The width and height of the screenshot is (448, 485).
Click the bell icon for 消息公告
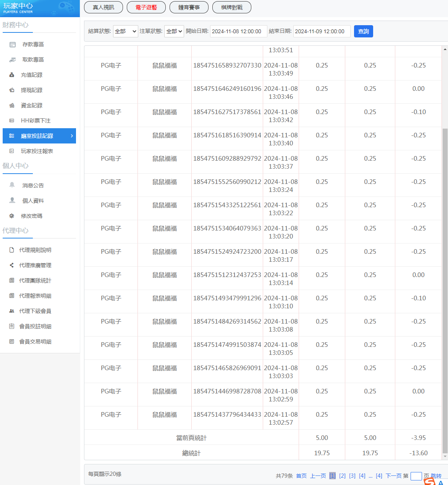[x=12, y=185]
